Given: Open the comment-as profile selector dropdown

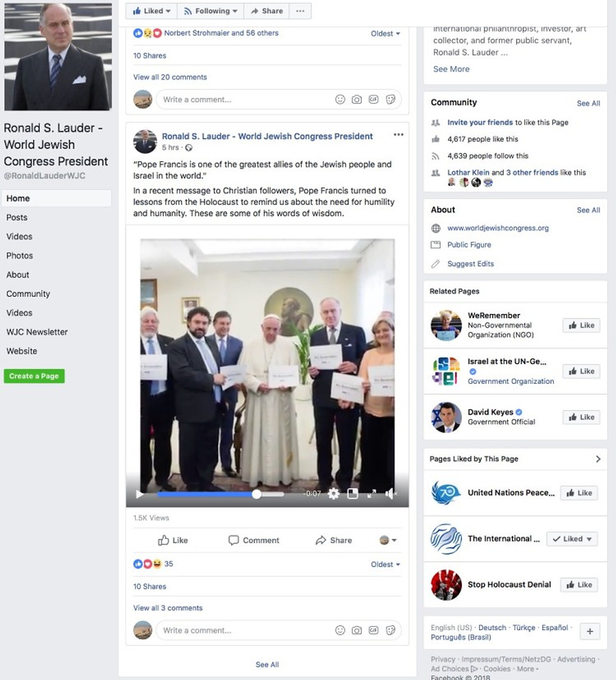Looking at the screenshot, I should point(388,540).
